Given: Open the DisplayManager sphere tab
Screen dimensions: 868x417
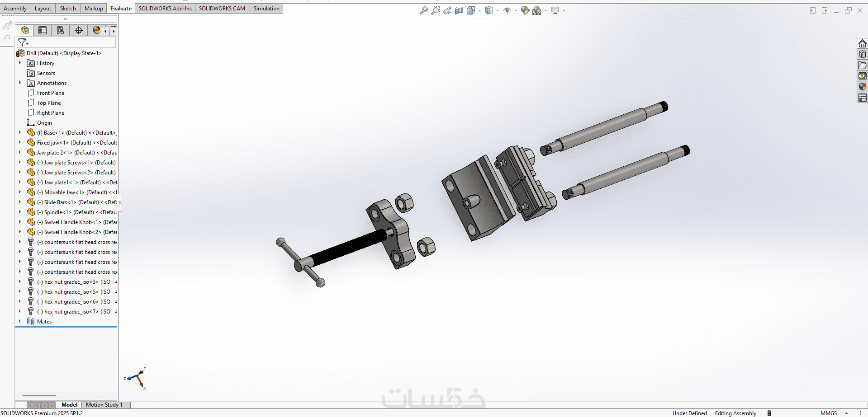Looking at the screenshot, I should pos(96,30).
